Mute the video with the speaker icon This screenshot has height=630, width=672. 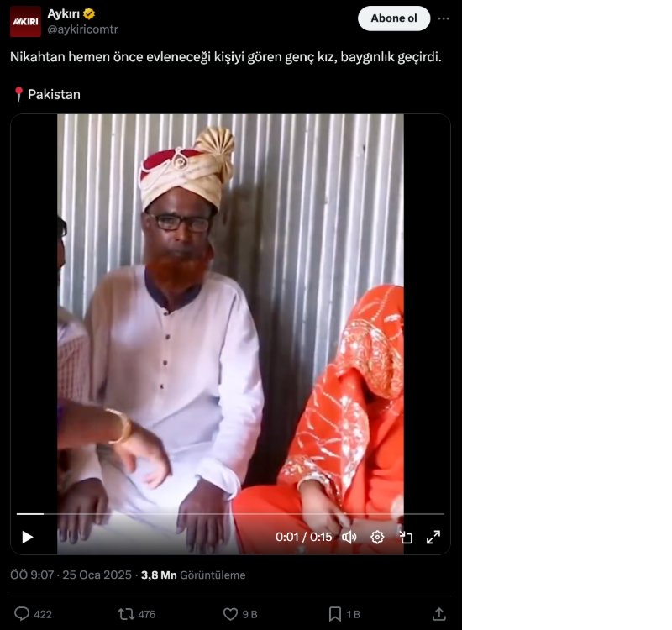click(349, 537)
